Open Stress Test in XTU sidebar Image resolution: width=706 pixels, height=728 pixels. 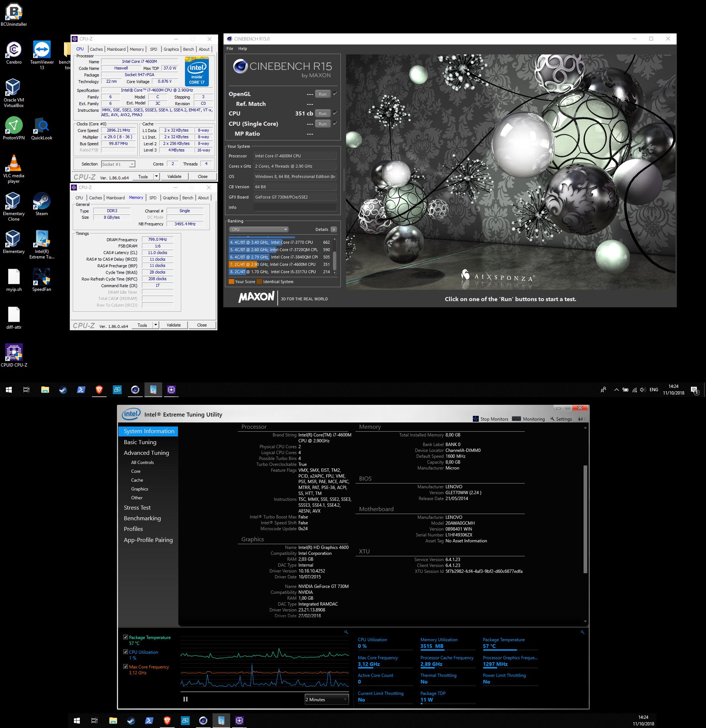point(137,507)
